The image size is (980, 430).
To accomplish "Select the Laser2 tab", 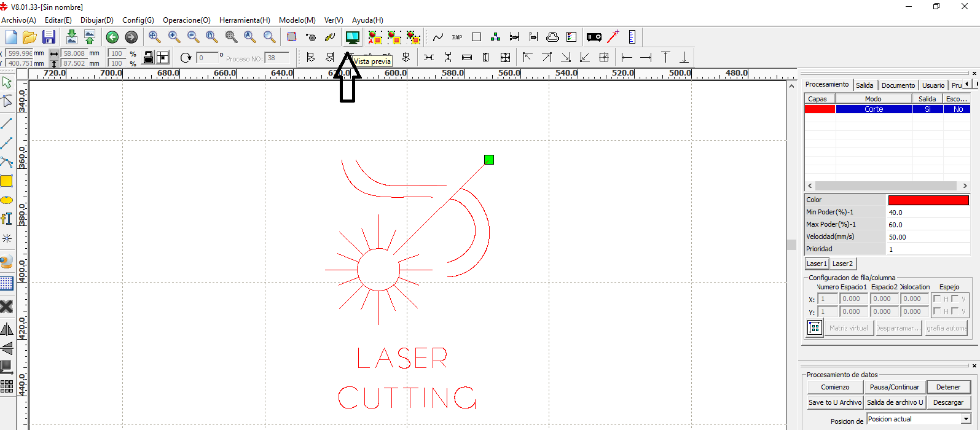I will coord(842,264).
